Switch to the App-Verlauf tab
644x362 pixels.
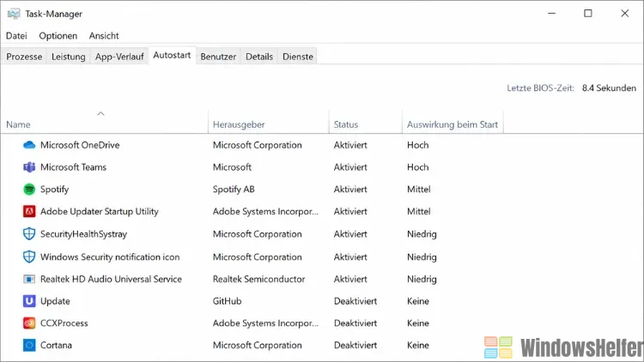(x=119, y=57)
